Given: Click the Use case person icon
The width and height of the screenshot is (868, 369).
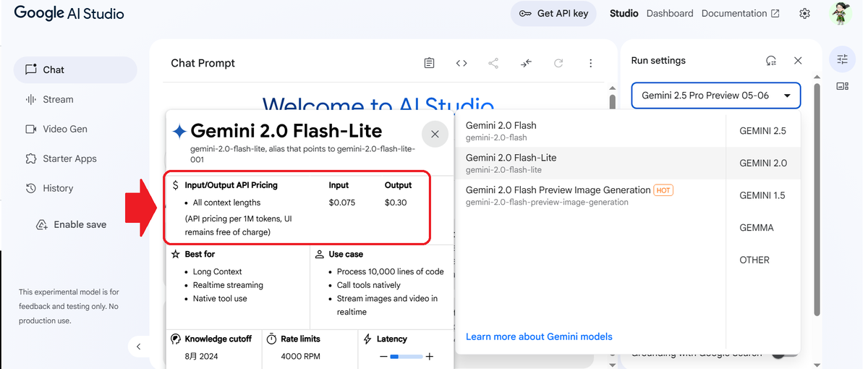Looking at the screenshot, I should (320, 254).
